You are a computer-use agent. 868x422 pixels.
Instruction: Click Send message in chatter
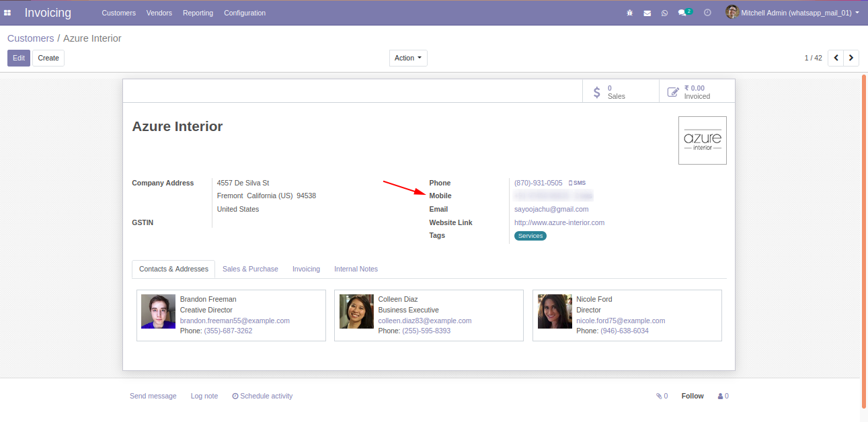coord(153,396)
